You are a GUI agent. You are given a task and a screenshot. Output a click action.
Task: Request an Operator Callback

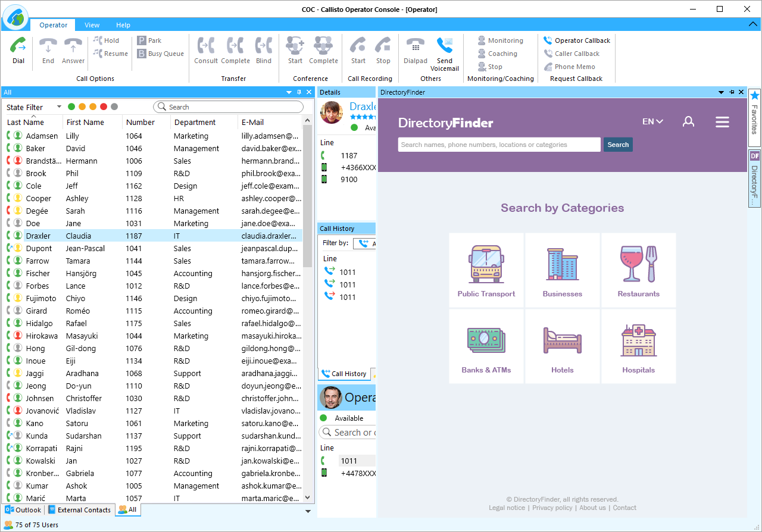click(577, 40)
